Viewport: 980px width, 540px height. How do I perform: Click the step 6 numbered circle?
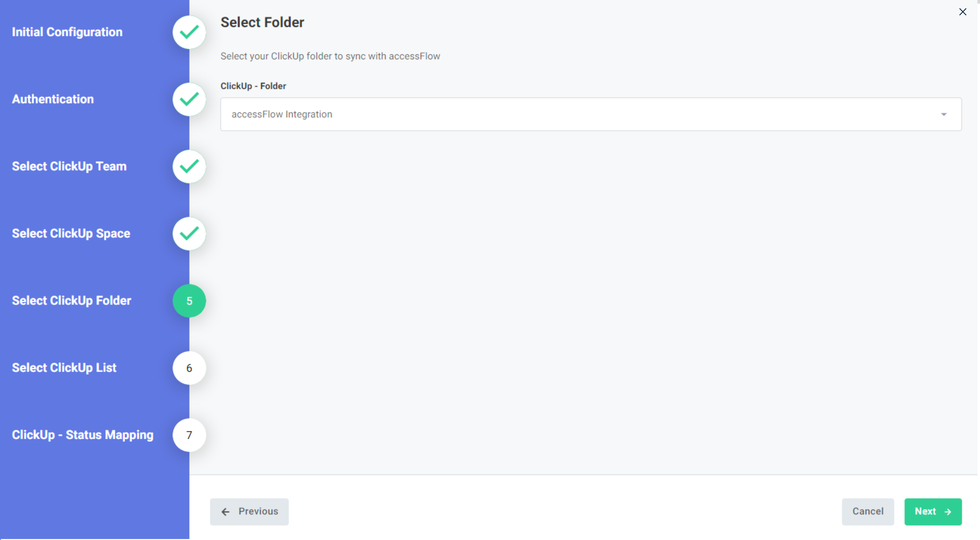(189, 368)
